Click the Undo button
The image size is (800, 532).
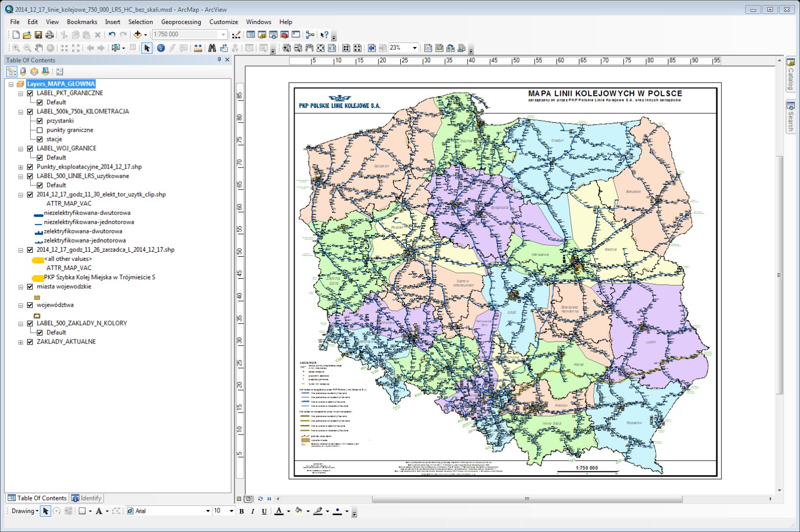pos(111,34)
